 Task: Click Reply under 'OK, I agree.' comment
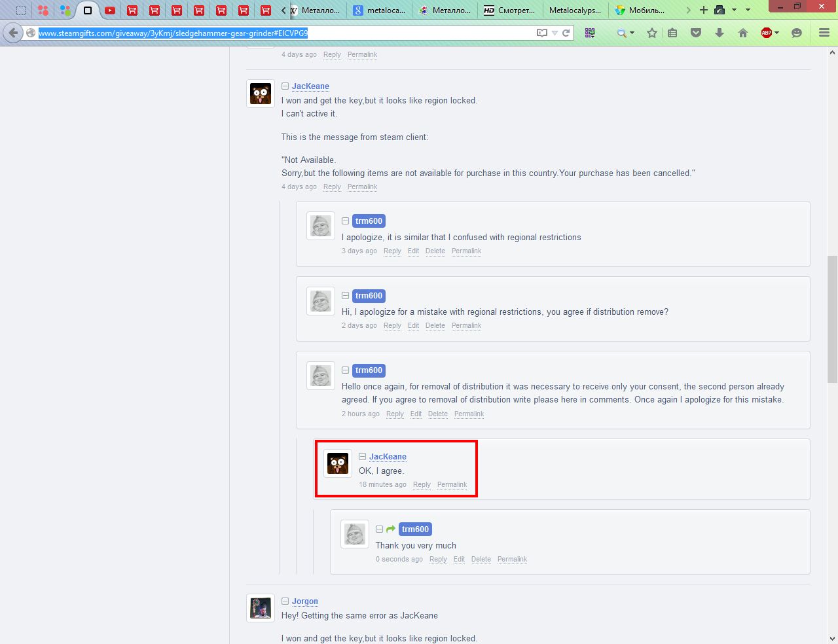(422, 485)
